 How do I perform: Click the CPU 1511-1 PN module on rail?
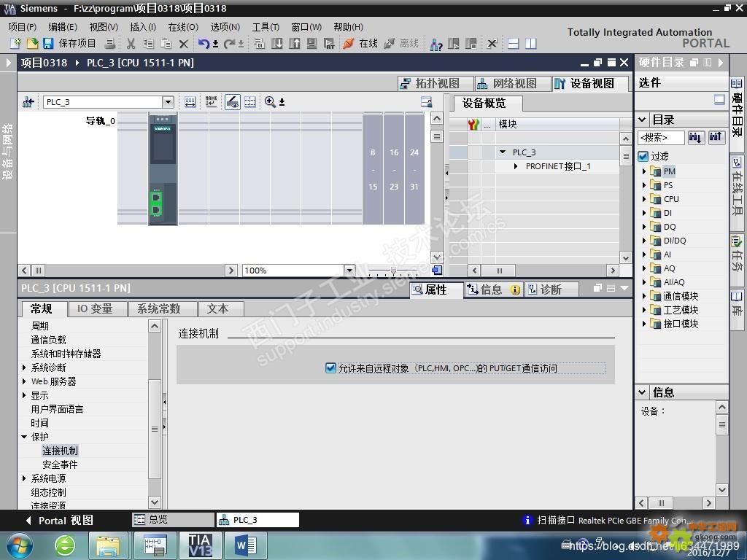[163, 168]
